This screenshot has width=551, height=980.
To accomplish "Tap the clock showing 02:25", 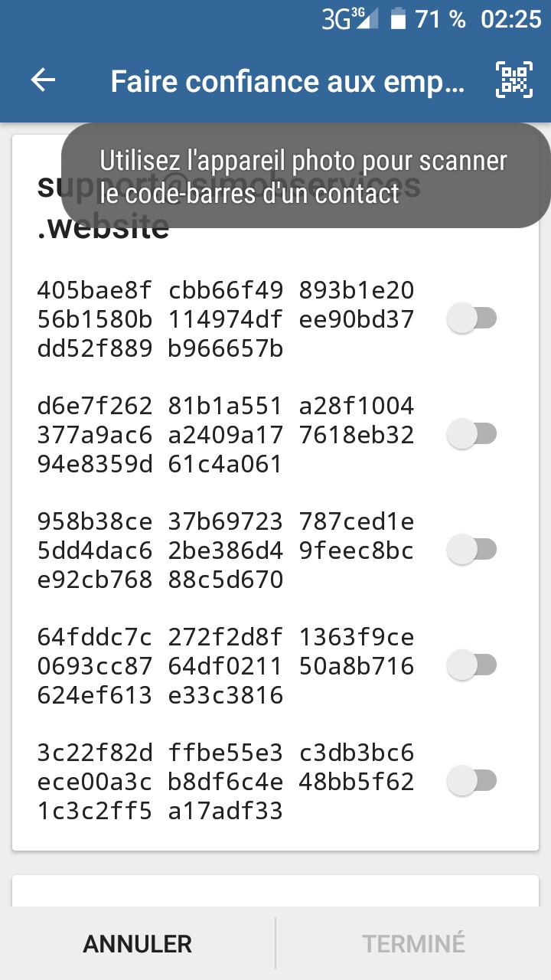I will tap(510, 19).
